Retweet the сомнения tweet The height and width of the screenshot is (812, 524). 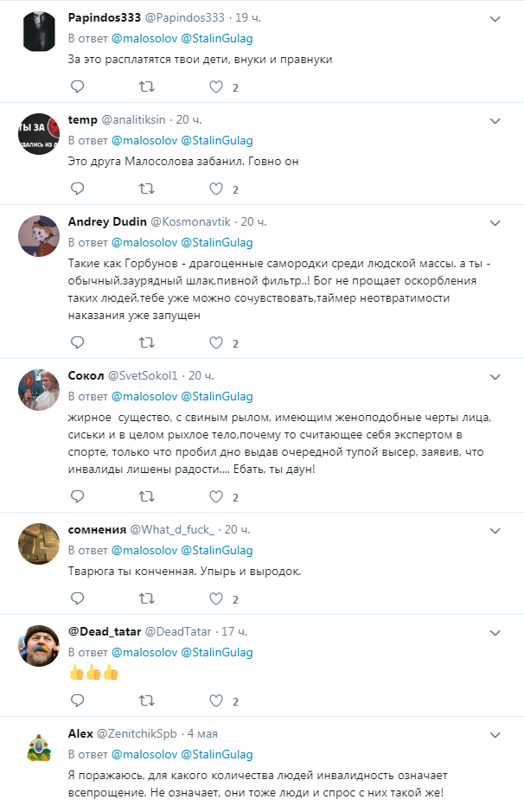click(147, 598)
